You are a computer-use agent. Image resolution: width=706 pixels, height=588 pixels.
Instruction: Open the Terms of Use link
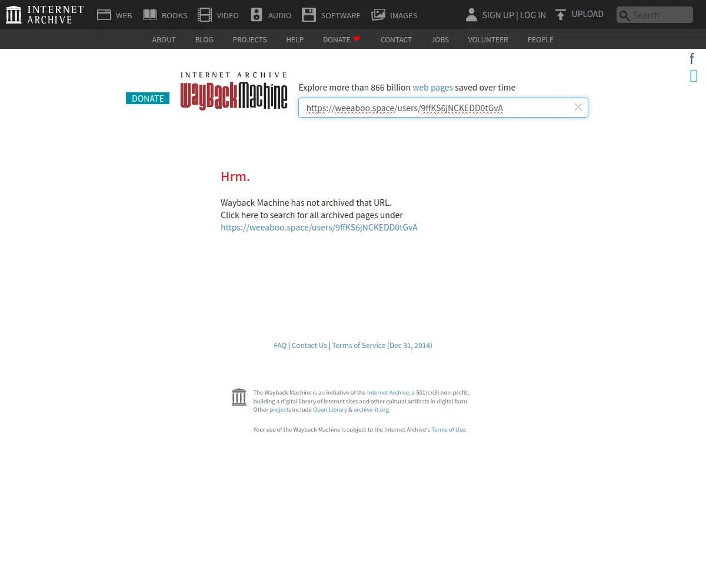[448, 430]
